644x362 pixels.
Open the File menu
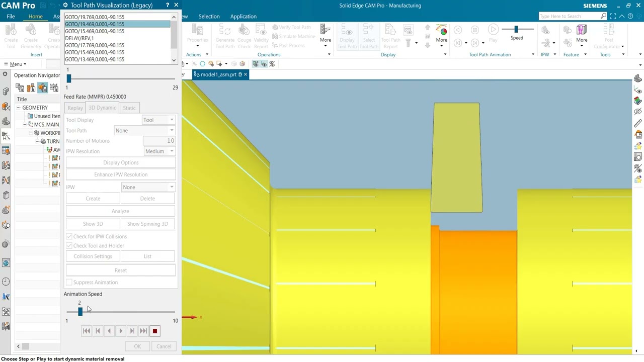11,17
